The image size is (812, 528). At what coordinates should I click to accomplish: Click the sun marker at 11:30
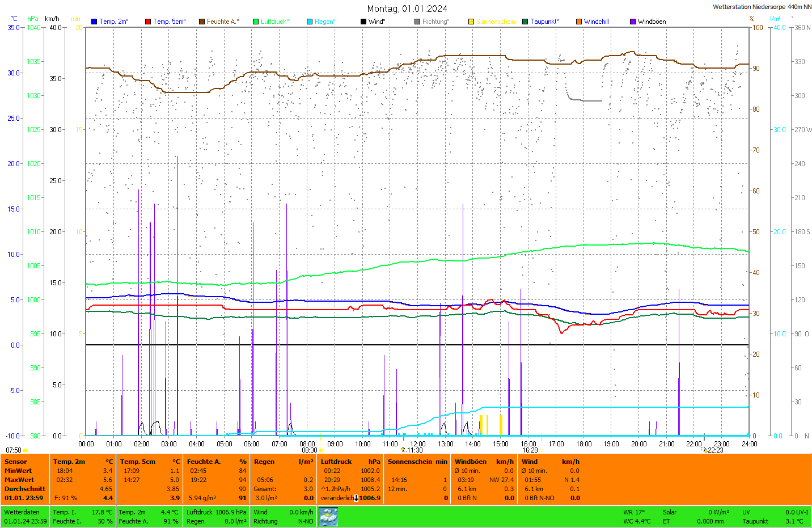tap(403, 450)
